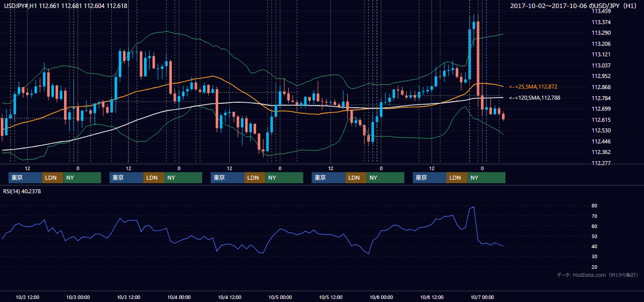Click the 東京 session block for 10/6
Viewport: 644px width, 302px height.
point(429,178)
